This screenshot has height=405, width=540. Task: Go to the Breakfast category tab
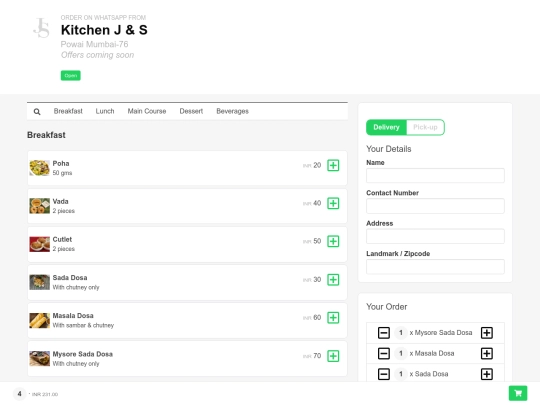click(68, 111)
